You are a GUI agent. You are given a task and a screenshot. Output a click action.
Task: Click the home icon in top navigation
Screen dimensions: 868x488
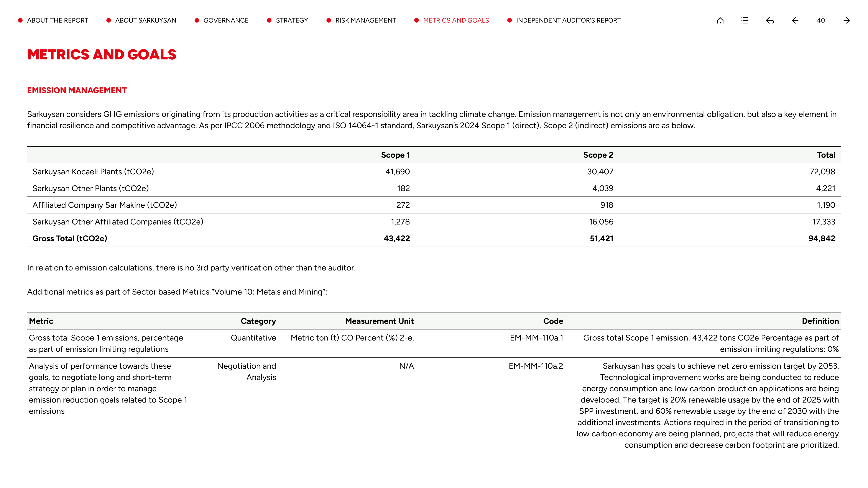click(720, 21)
